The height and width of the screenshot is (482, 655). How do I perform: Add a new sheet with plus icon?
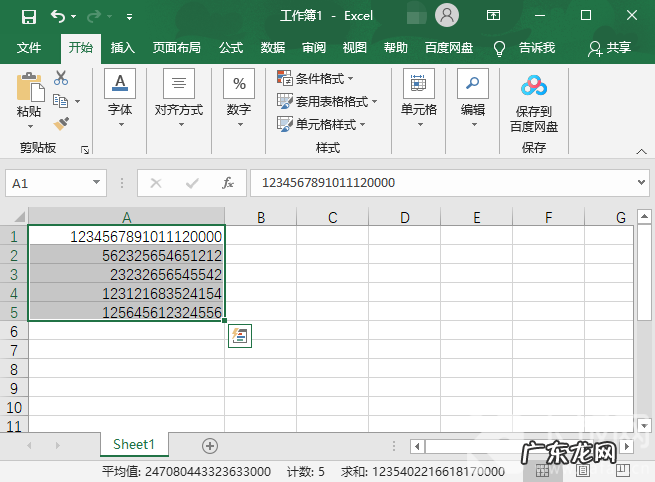point(210,446)
